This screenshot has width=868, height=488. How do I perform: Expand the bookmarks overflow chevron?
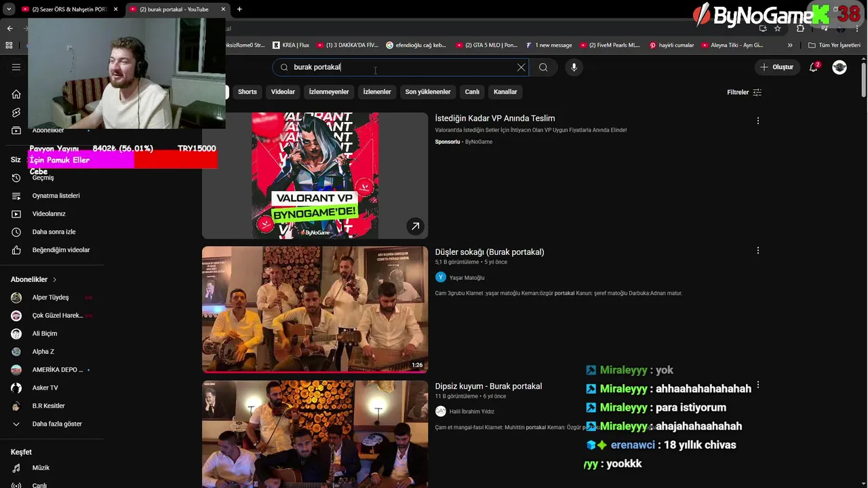[x=789, y=45]
